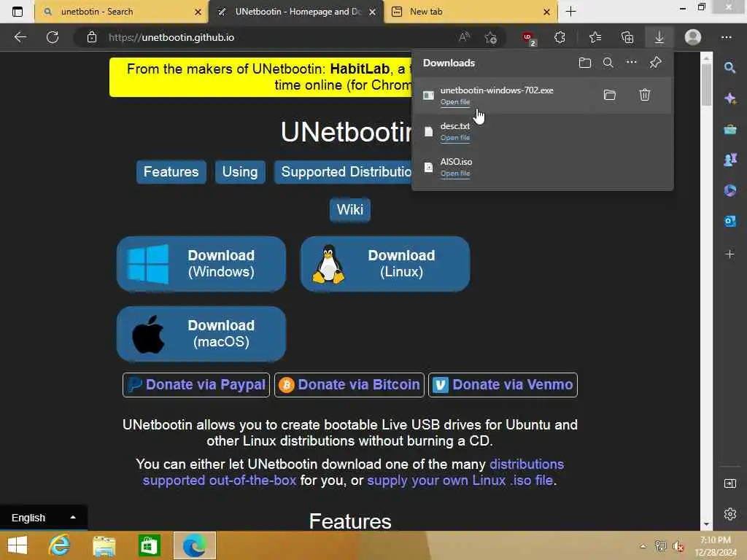
Task: Open file link for AISO.iso
Action: click(x=455, y=174)
